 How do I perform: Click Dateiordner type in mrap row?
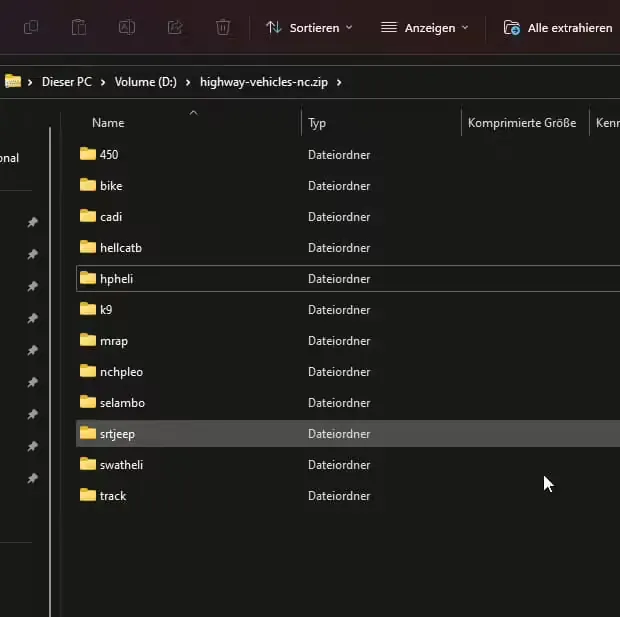(x=339, y=341)
